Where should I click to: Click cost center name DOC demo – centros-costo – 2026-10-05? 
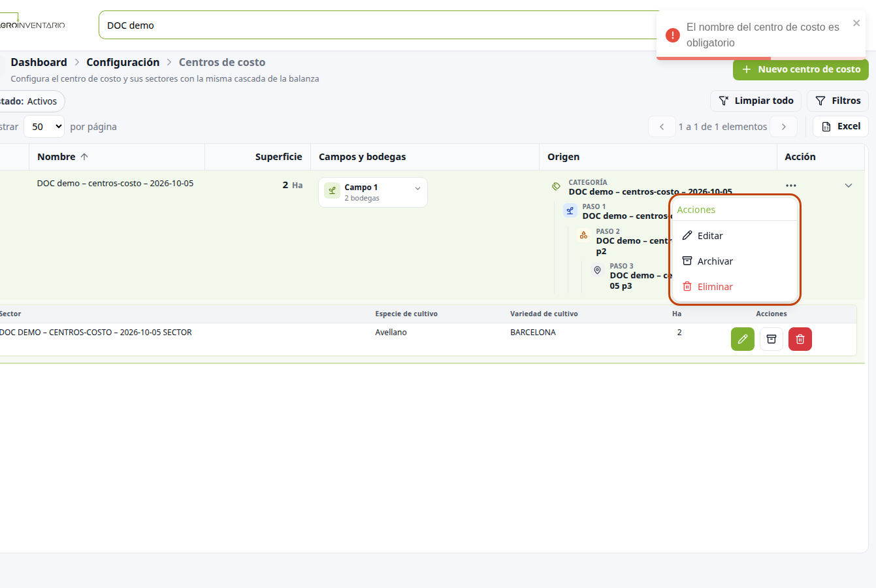click(116, 184)
